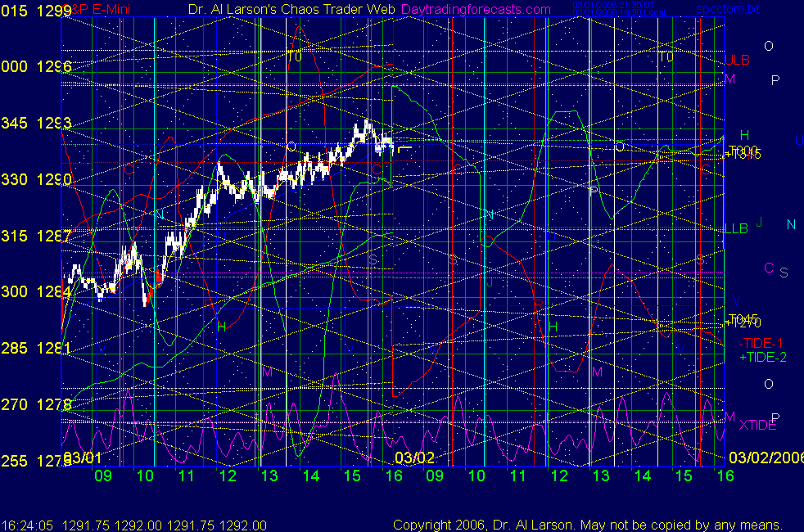This screenshot has width=804, height=532.
Task: Click the XTIDE legend label
Action: pyautogui.click(x=757, y=425)
